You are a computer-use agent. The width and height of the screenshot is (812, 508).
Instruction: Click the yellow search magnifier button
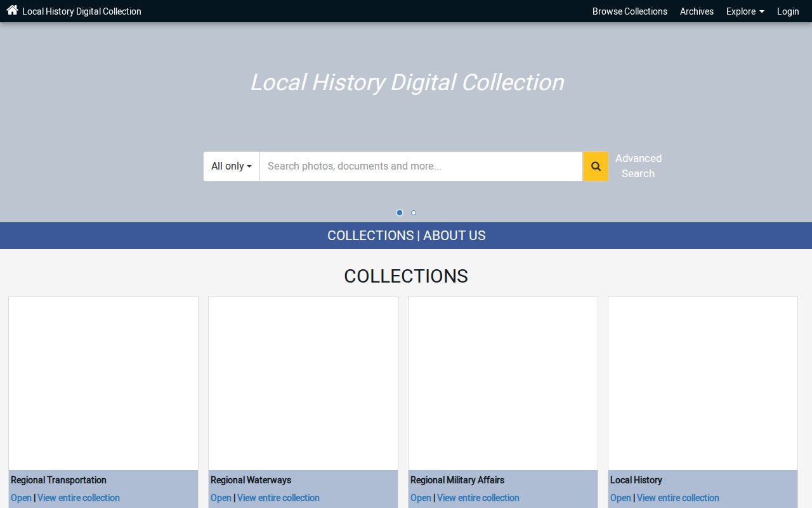pyautogui.click(x=596, y=166)
